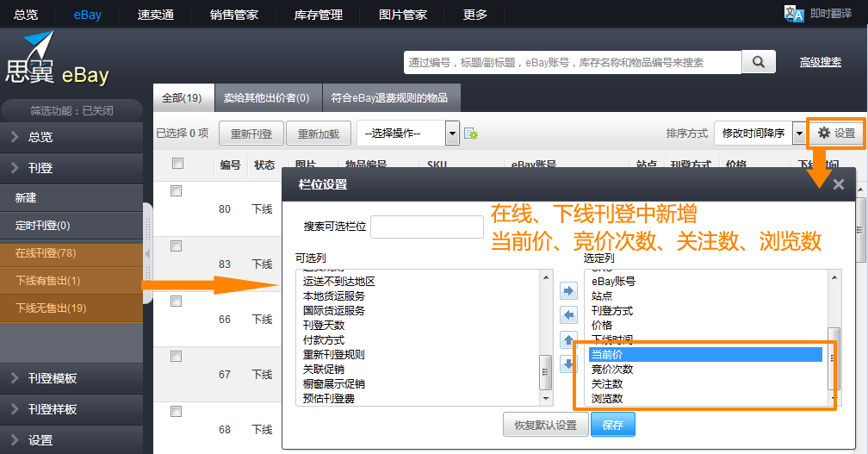Click the 保存 button
This screenshot has height=454, width=868.
613,425
